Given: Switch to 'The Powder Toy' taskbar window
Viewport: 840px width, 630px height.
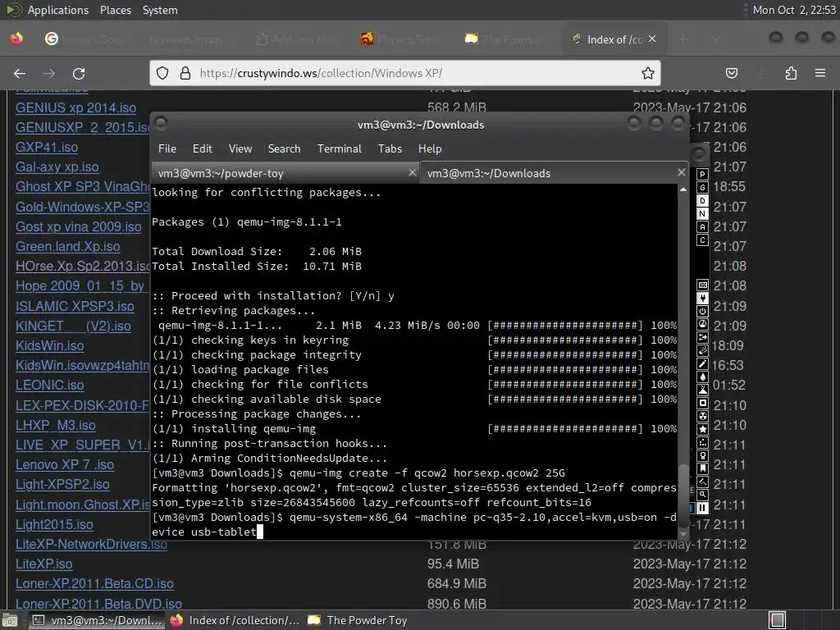Looking at the screenshot, I should pyautogui.click(x=358, y=620).
